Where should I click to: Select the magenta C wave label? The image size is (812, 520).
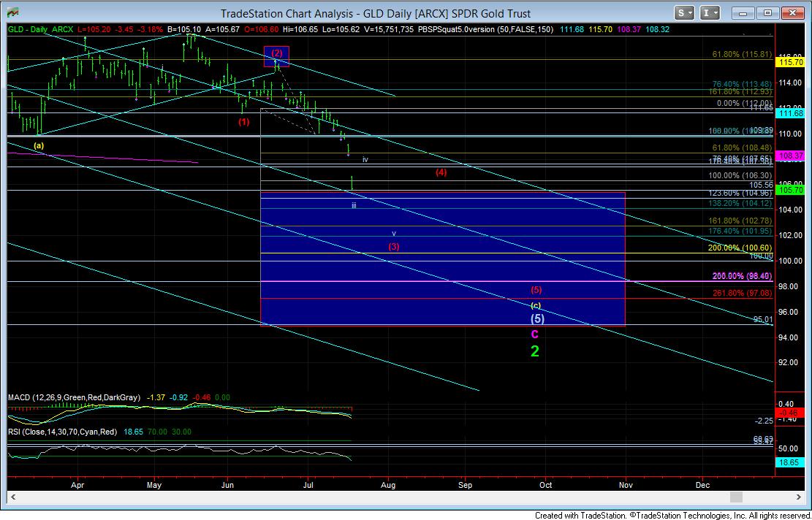(535, 334)
